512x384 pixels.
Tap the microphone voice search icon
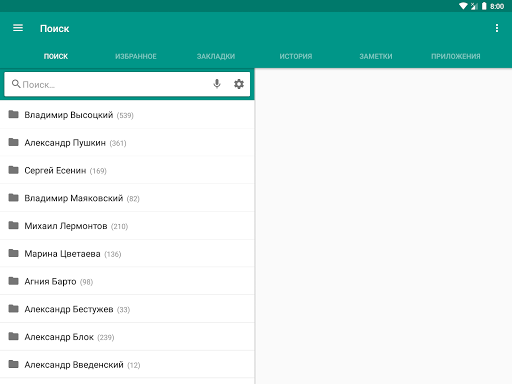pyautogui.click(x=217, y=84)
